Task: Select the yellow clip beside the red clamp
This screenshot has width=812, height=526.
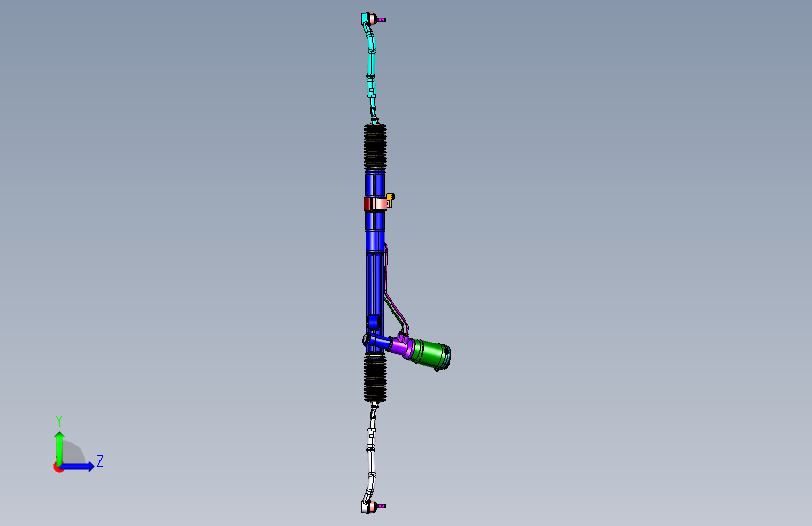Action: pos(391,198)
